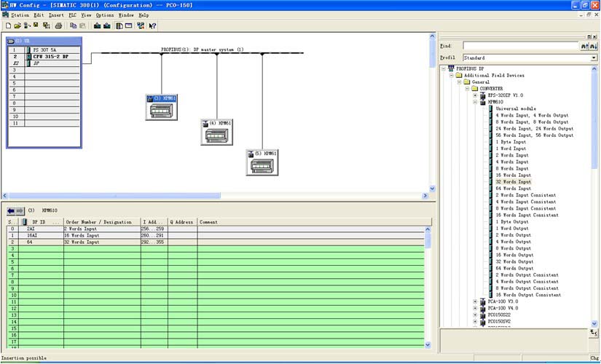
Task: Open the Profil dropdown list
Action: point(592,58)
